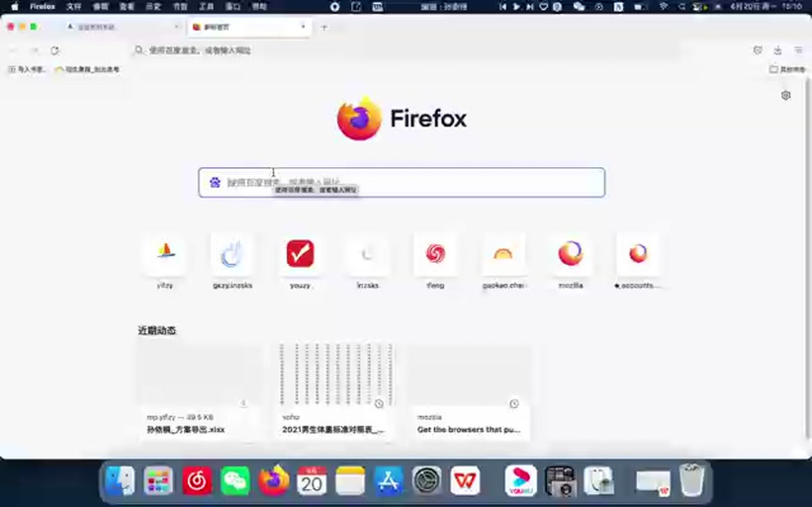The height and width of the screenshot is (507, 812).
Task: Click the Firefox icon in the dock
Action: click(x=273, y=481)
